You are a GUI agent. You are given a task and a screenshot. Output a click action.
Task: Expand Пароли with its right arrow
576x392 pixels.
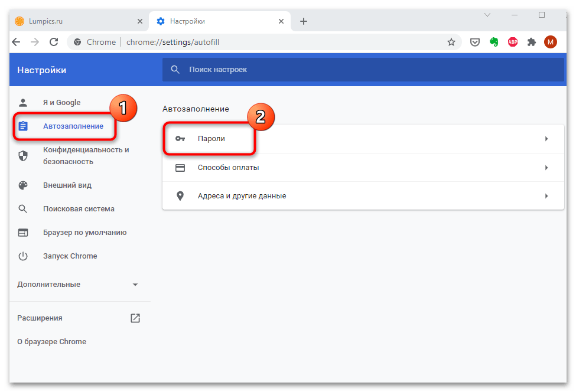click(x=546, y=139)
